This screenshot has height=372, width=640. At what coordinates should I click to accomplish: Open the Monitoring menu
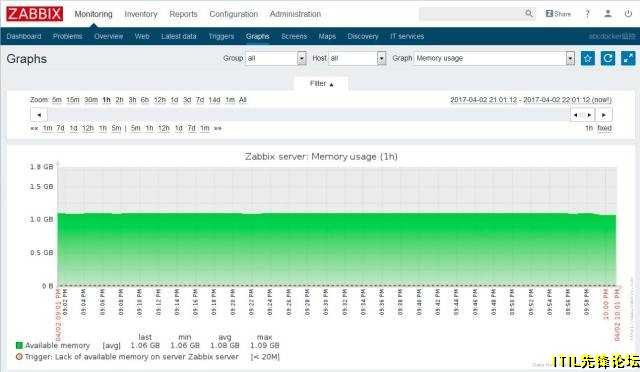93,14
